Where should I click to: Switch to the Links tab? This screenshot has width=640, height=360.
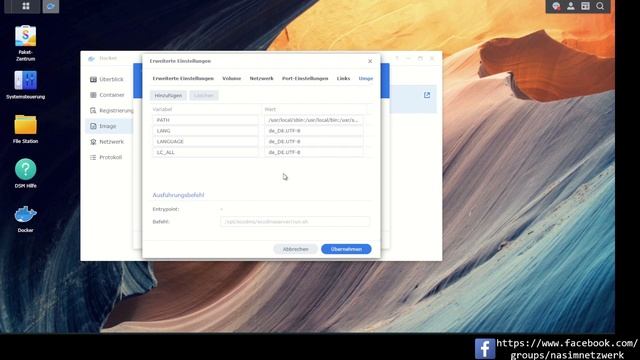click(x=343, y=78)
